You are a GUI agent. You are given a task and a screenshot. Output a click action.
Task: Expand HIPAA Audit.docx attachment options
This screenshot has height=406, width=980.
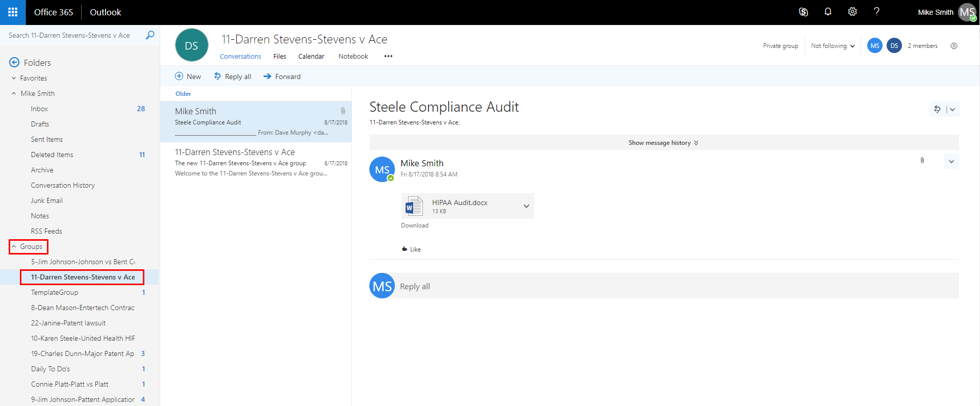point(526,206)
